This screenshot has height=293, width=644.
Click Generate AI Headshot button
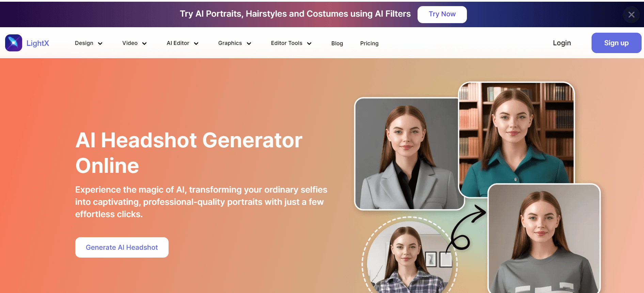[122, 247]
